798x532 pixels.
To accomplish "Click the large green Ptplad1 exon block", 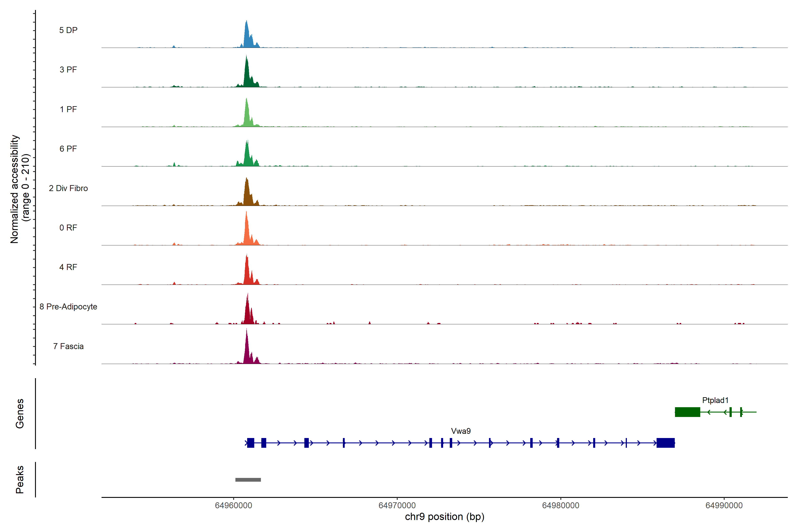I will coord(687,412).
